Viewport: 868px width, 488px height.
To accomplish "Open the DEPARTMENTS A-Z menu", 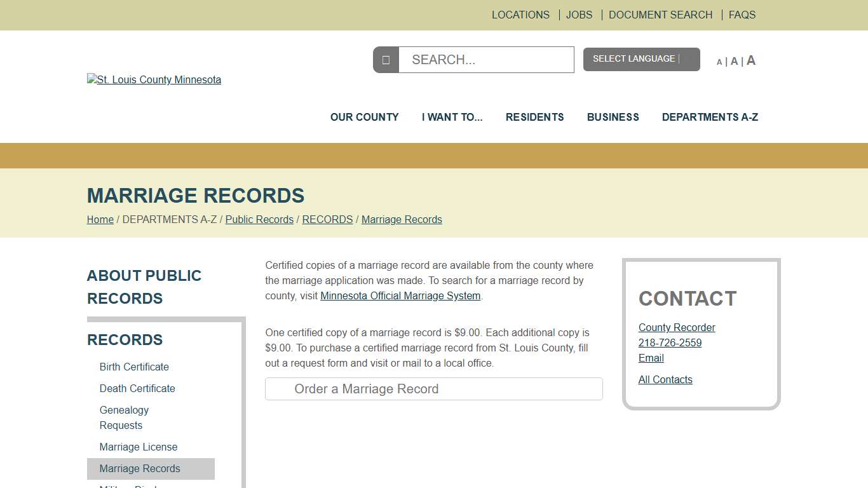I will 710,117.
